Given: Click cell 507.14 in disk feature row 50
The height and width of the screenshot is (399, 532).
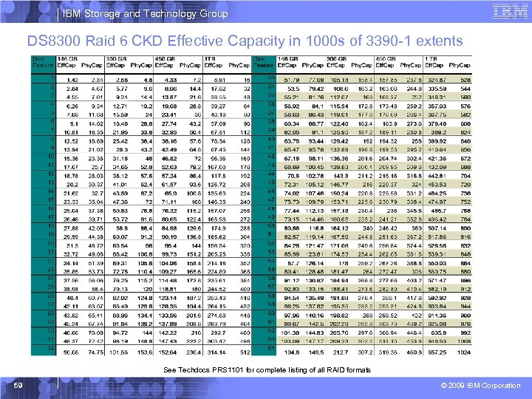Looking at the screenshot, I should (x=437, y=228).
